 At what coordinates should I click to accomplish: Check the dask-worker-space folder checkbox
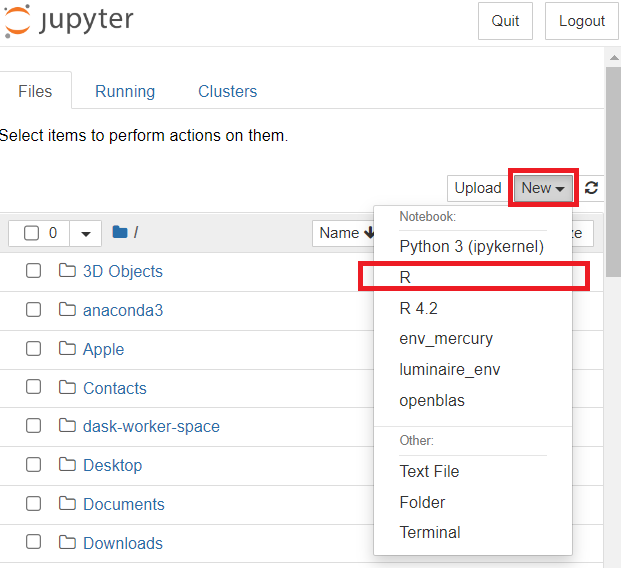click(34, 426)
